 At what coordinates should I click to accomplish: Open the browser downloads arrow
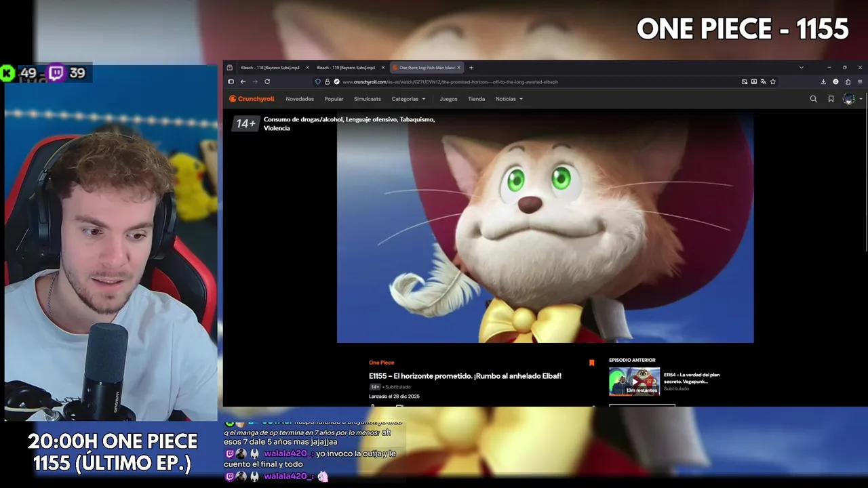point(823,82)
